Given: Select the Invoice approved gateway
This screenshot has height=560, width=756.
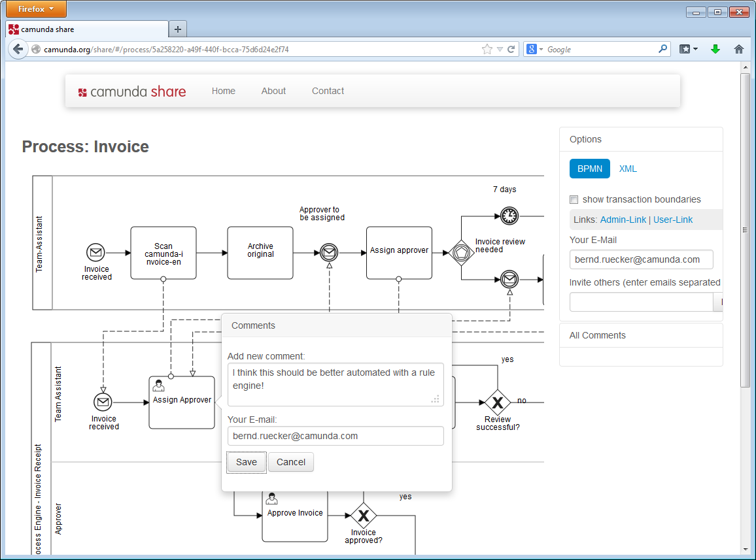Looking at the screenshot, I should 364,515.
